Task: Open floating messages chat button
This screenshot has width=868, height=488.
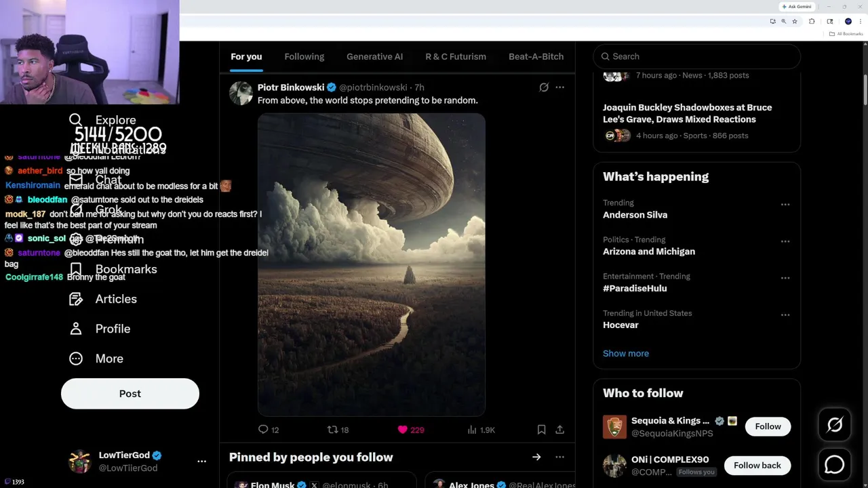Action: pos(834,465)
